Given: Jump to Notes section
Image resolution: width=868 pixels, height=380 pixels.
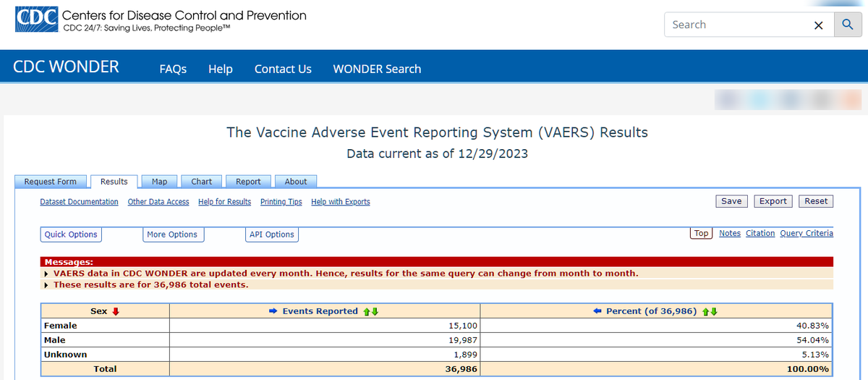Looking at the screenshot, I should [x=730, y=233].
